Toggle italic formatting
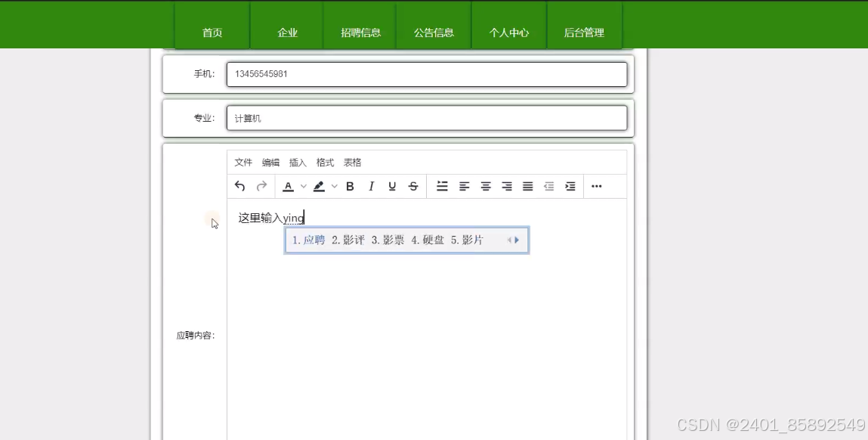Viewport: 868px width, 440px height. coord(371,186)
